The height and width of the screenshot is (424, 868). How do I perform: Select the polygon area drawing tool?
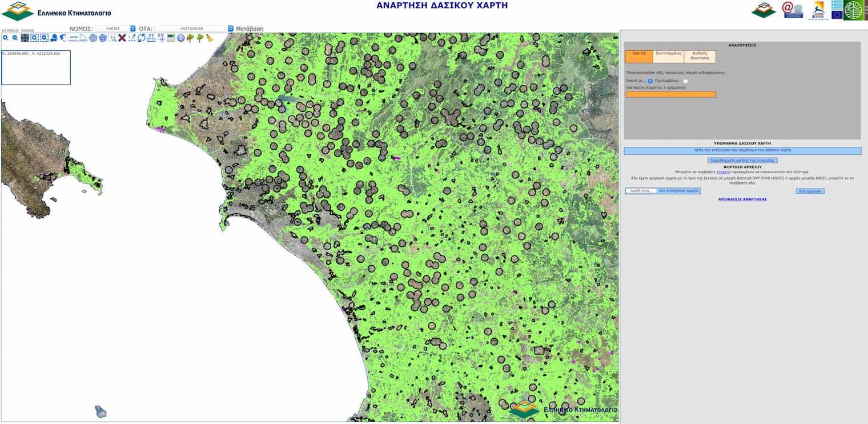(x=93, y=38)
